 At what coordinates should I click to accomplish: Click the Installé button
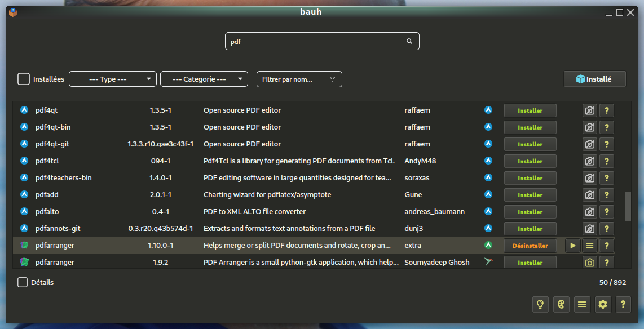click(x=595, y=79)
